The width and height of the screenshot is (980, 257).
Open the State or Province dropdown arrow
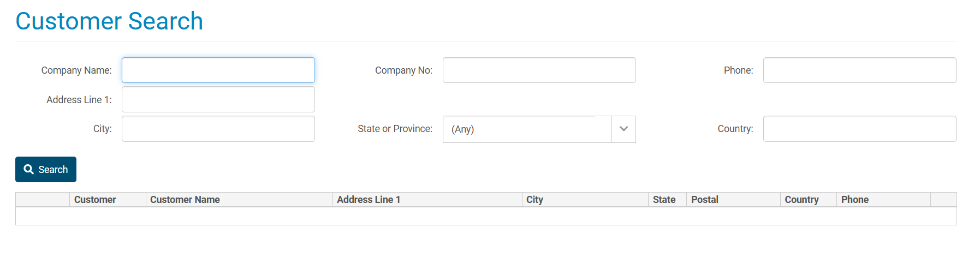tap(623, 129)
